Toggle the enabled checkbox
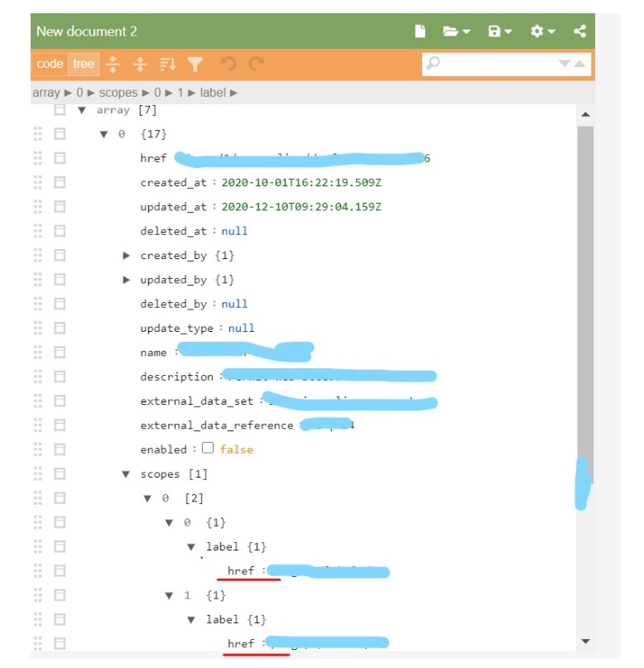The height and width of the screenshot is (668, 644). click(x=208, y=449)
